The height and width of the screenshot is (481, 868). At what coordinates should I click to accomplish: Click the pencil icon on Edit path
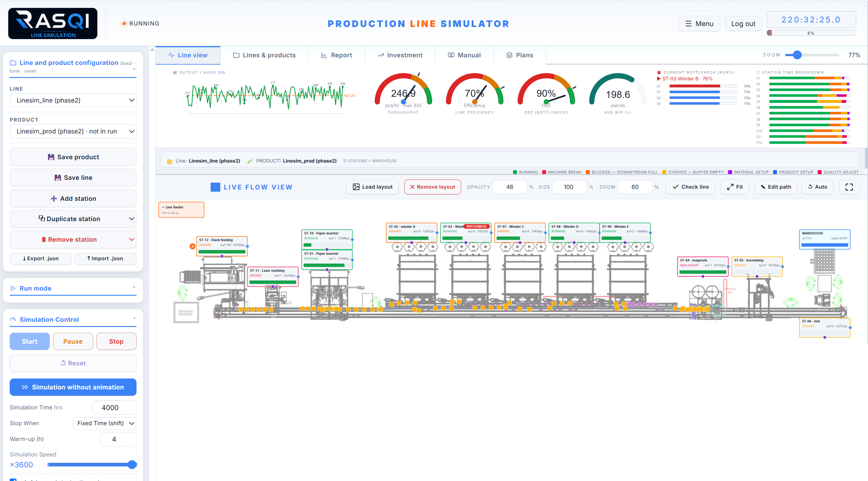[763, 187]
